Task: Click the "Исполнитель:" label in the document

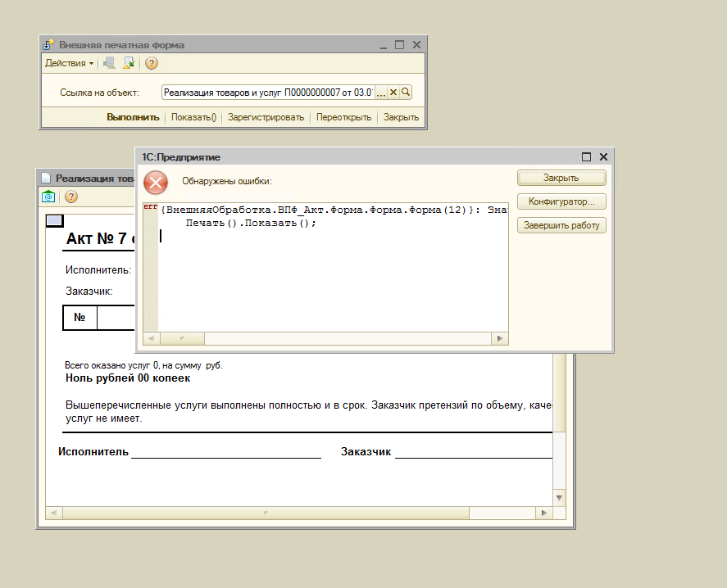Action: [x=98, y=270]
